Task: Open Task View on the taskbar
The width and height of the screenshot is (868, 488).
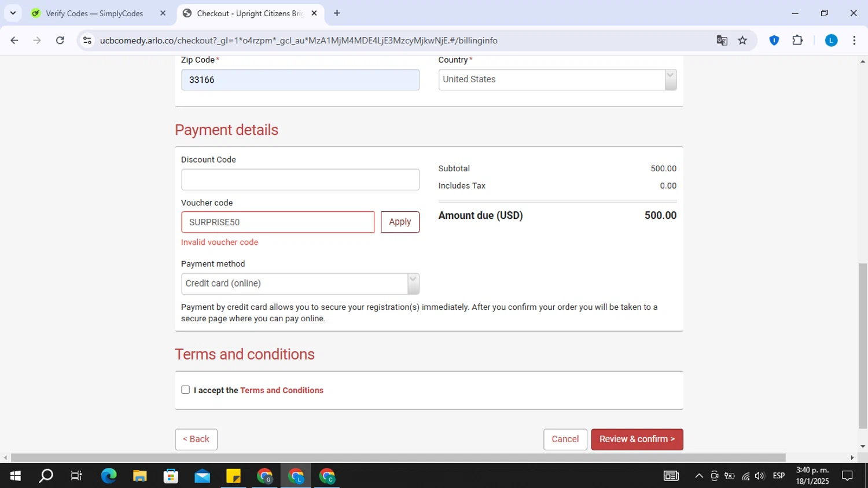Action: pos(76,476)
